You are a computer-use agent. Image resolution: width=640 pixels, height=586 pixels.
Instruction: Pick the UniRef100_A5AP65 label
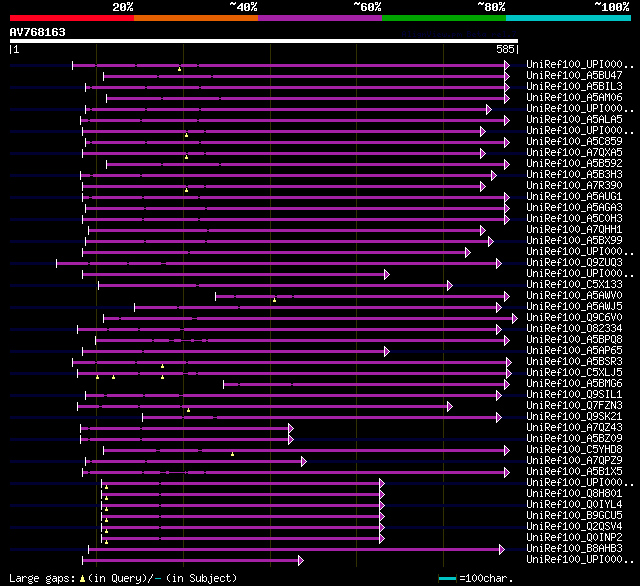pyautogui.click(x=574, y=351)
